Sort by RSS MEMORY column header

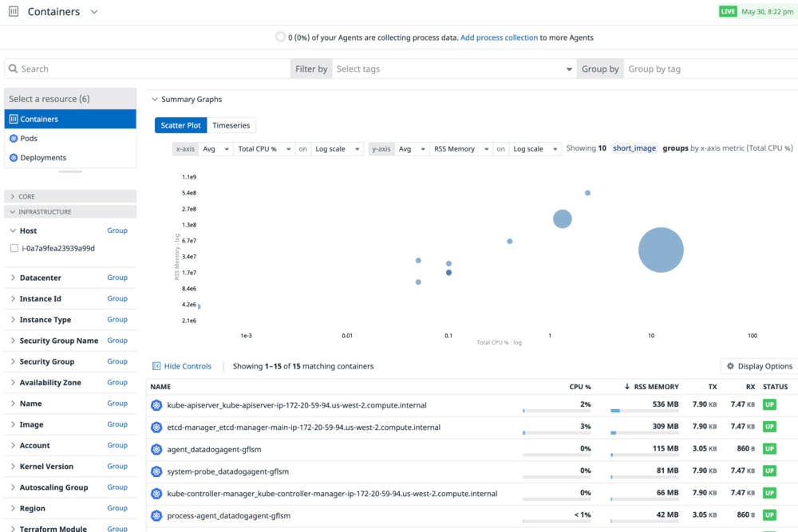pos(651,387)
